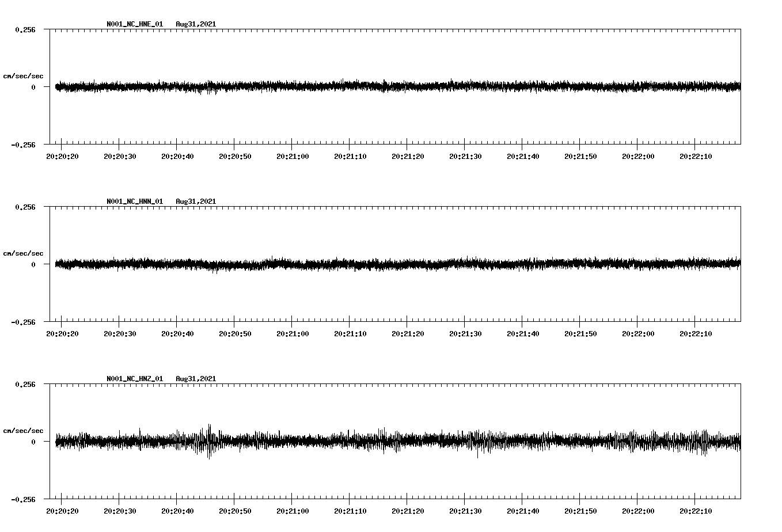Click the HNN waveform trace
The height and width of the screenshot is (532, 782).
click(x=398, y=264)
